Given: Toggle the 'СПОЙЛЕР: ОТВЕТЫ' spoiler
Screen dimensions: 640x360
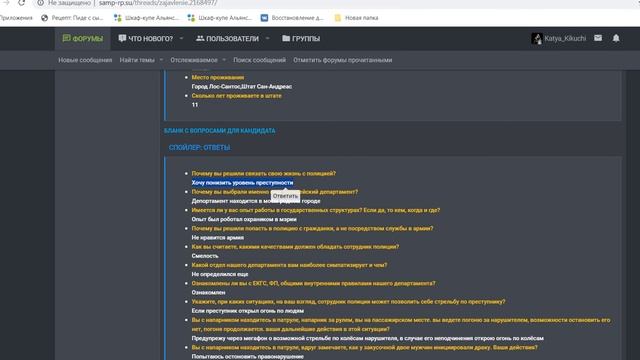Looking at the screenshot, I should (200, 147).
